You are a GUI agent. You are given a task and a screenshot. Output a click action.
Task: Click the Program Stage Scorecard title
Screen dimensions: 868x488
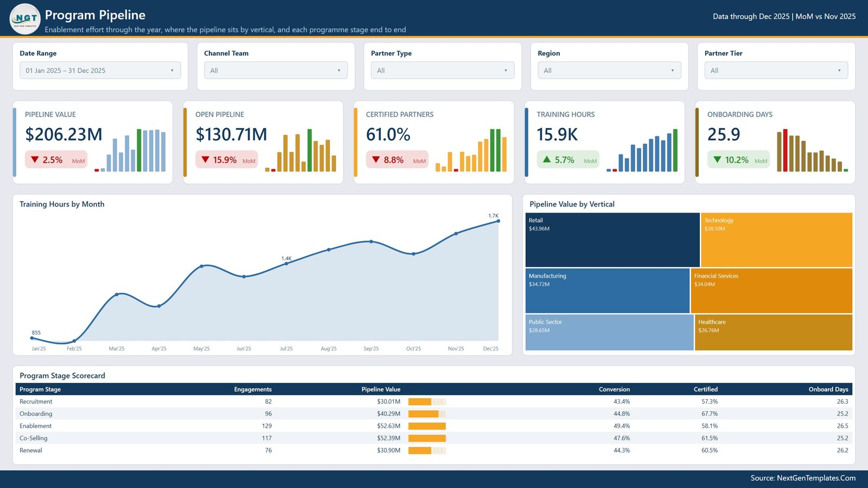[62, 376]
